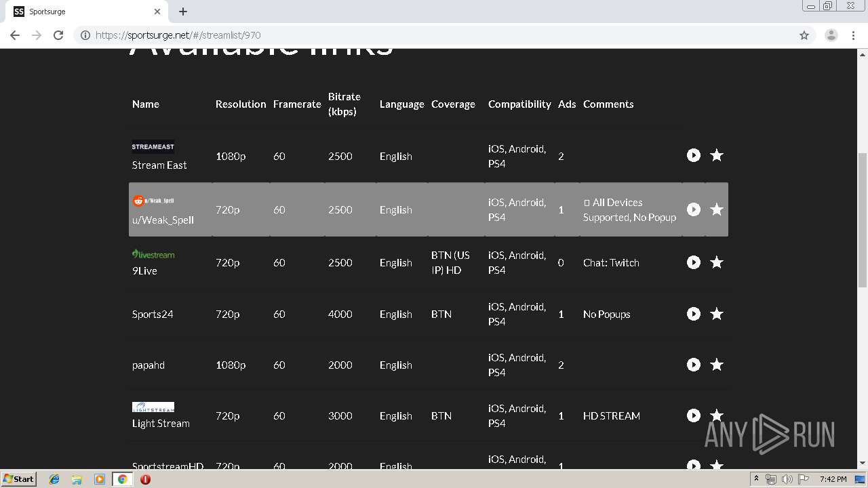The height and width of the screenshot is (488, 868).
Task: Reload the Sportsurge page
Action: 58,35
